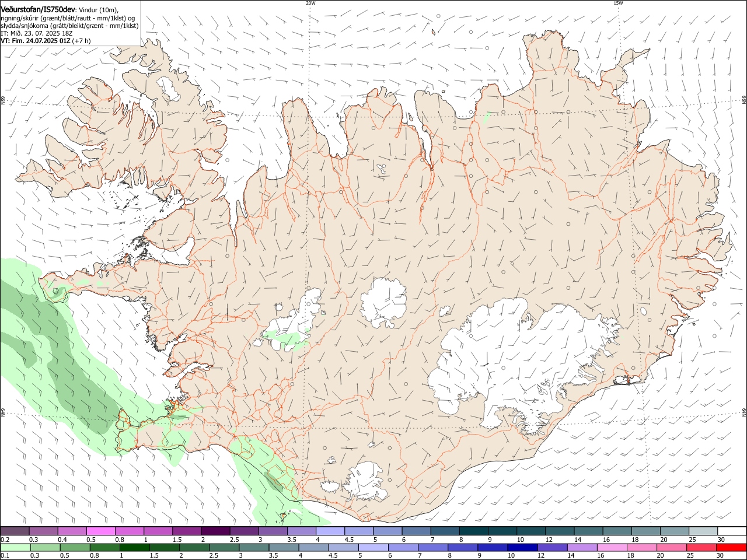Click the '0.1' label under the bottom legend row
The width and height of the screenshot is (747, 560).
(x=5, y=556)
